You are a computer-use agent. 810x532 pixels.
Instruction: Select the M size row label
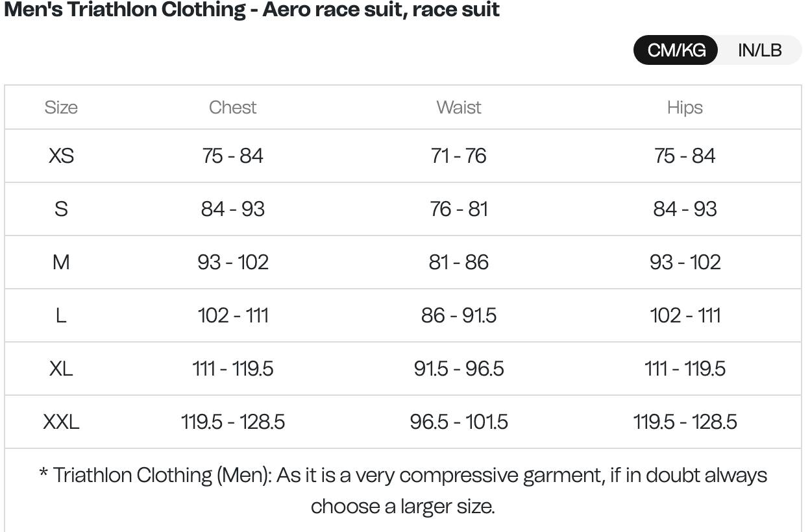point(61,262)
